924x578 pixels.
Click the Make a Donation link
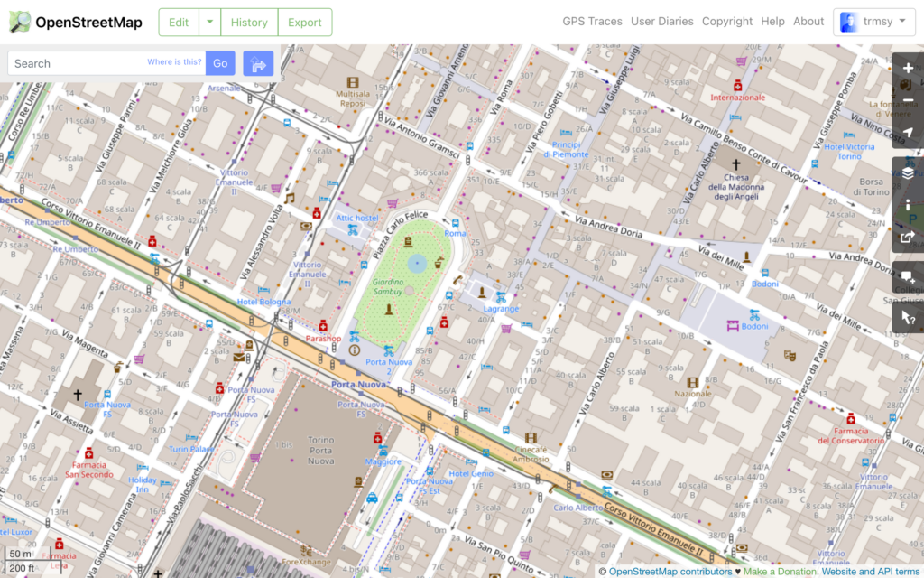click(778, 571)
